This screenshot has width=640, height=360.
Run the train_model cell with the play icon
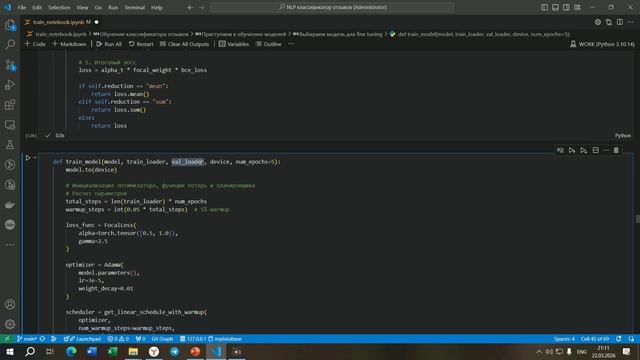28,158
